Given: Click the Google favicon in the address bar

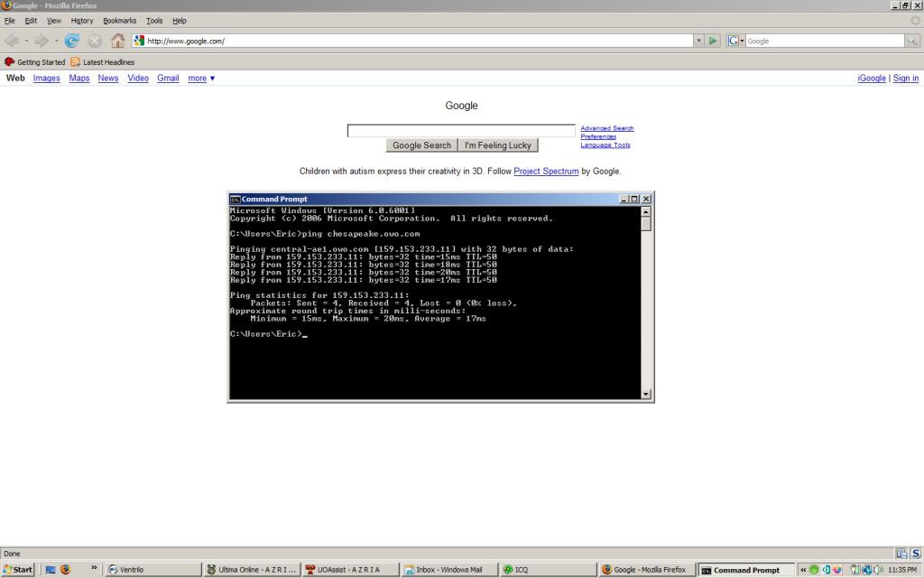Looking at the screenshot, I should pos(139,41).
